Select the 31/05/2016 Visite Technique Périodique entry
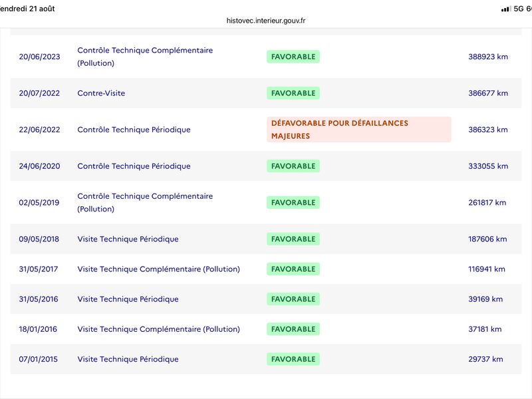Image resolution: width=532 pixels, height=399 pixels. tap(128, 299)
